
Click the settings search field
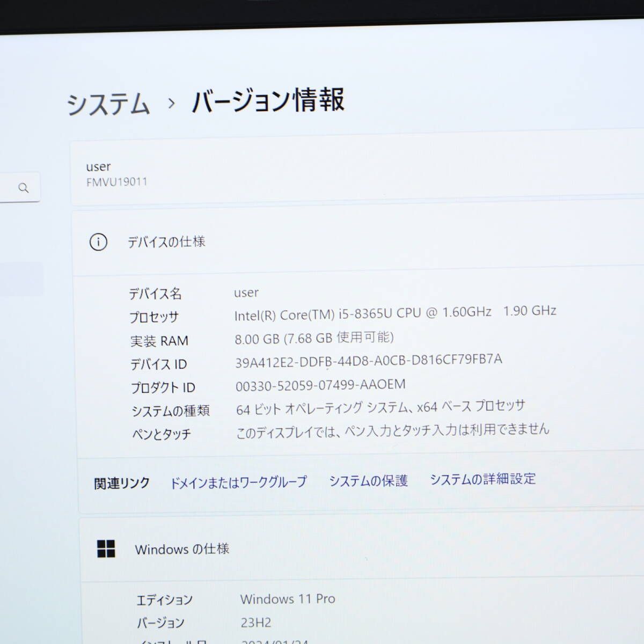(x=19, y=187)
